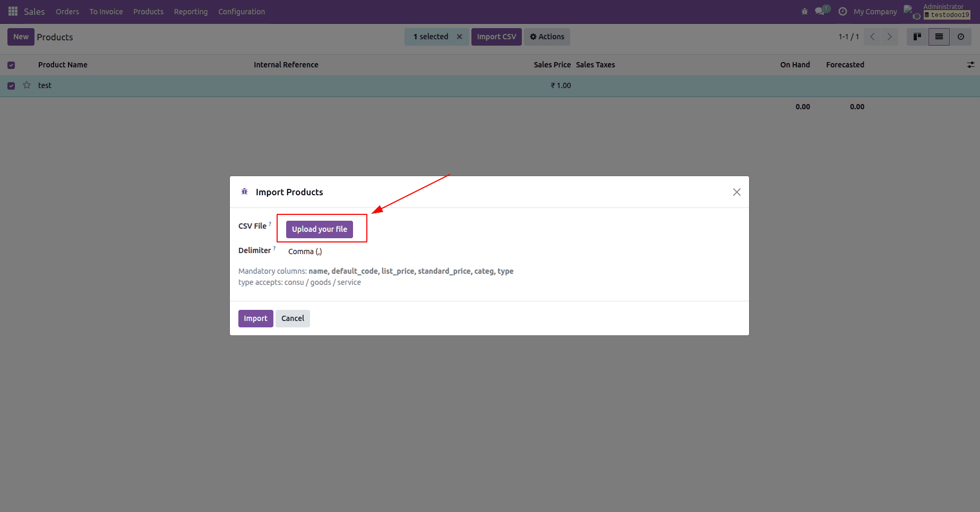
Task: Open the Actions gear dropdown
Action: [547, 37]
